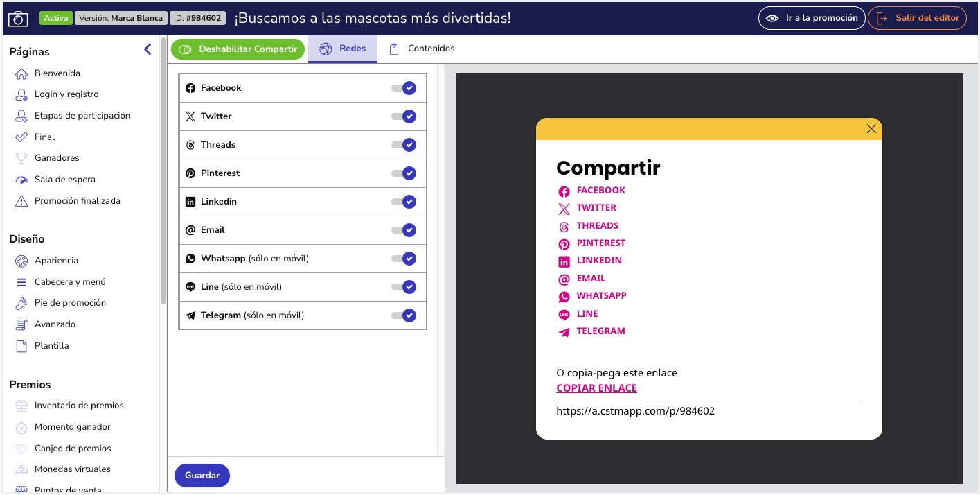Image resolution: width=980 pixels, height=495 pixels.
Task: Toggle the Line sharing switch
Action: coord(404,287)
